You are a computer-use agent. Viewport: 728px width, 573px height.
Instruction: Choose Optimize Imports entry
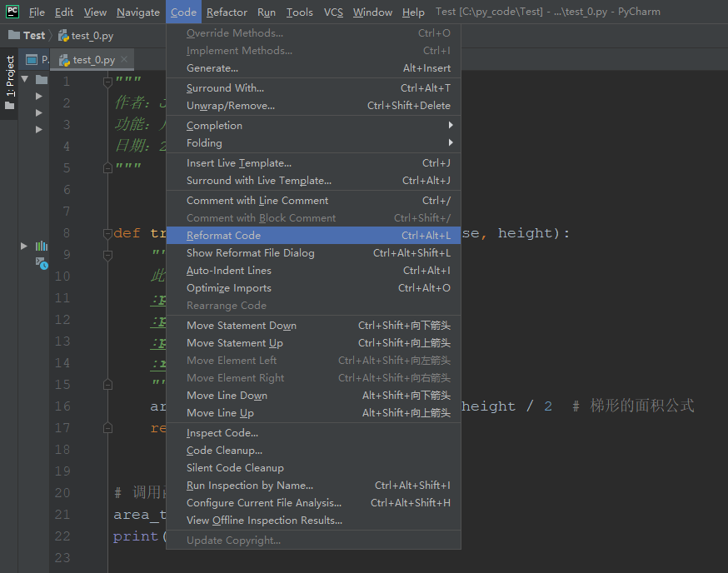pos(313,288)
